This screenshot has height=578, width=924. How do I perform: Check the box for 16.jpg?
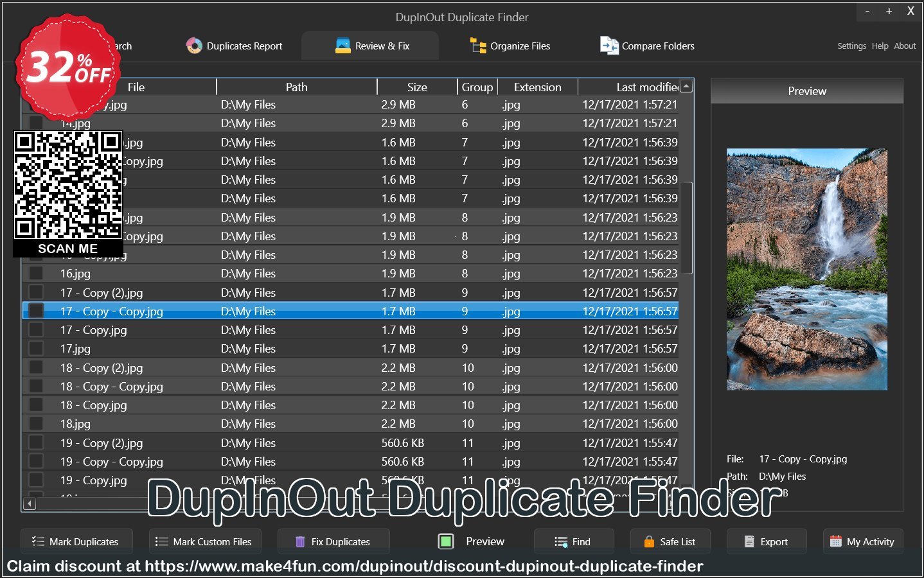click(x=36, y=274)
